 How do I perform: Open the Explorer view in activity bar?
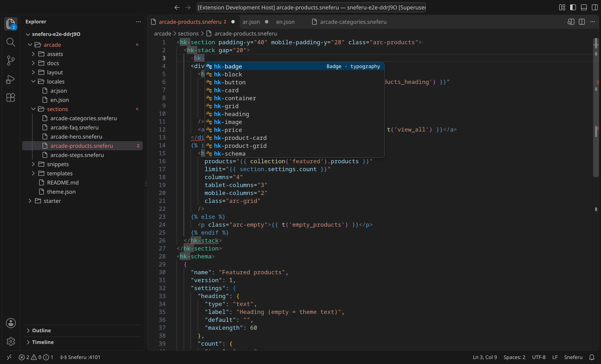point(11,24)
